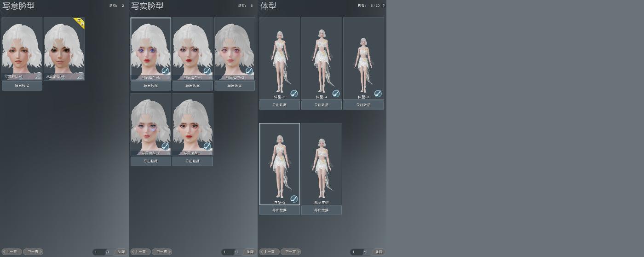Click 导出数据 button under 写实脸型-2

click(151, 161)
